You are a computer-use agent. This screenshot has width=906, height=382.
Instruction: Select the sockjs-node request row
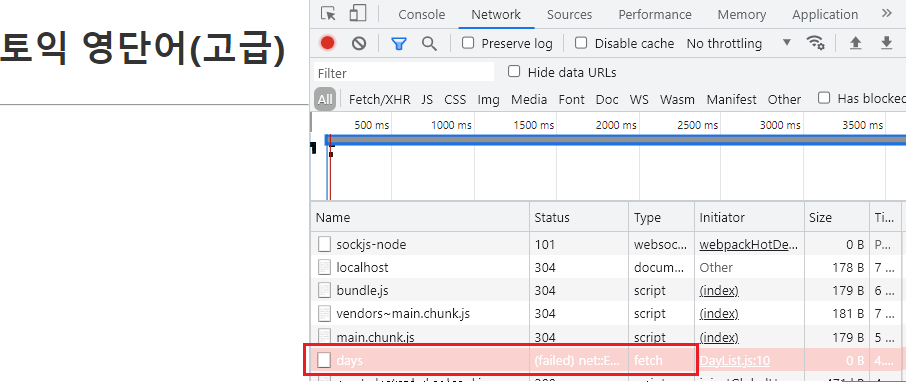tap(607, 244)
